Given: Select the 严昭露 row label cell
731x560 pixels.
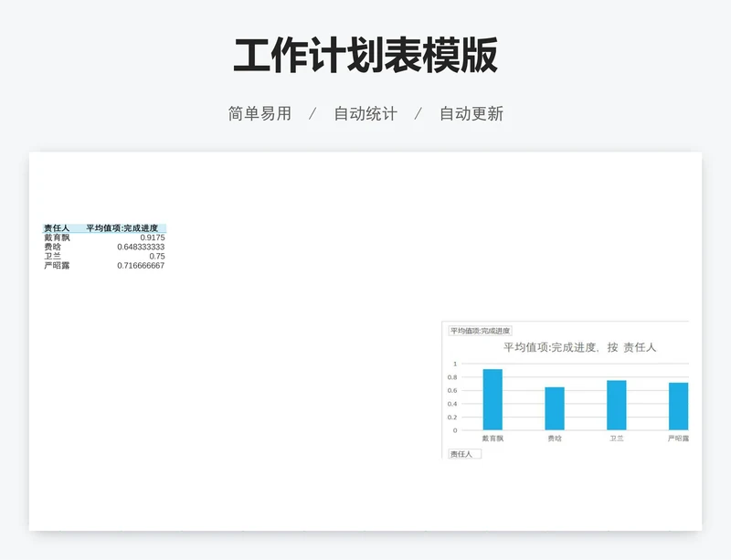Looking at the screenshot, I should (x=57, y=265).
